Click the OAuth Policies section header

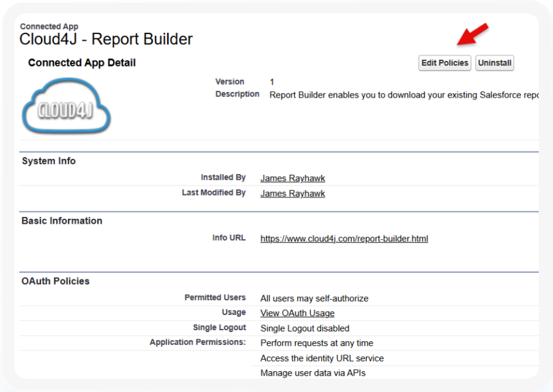point(56,281)
